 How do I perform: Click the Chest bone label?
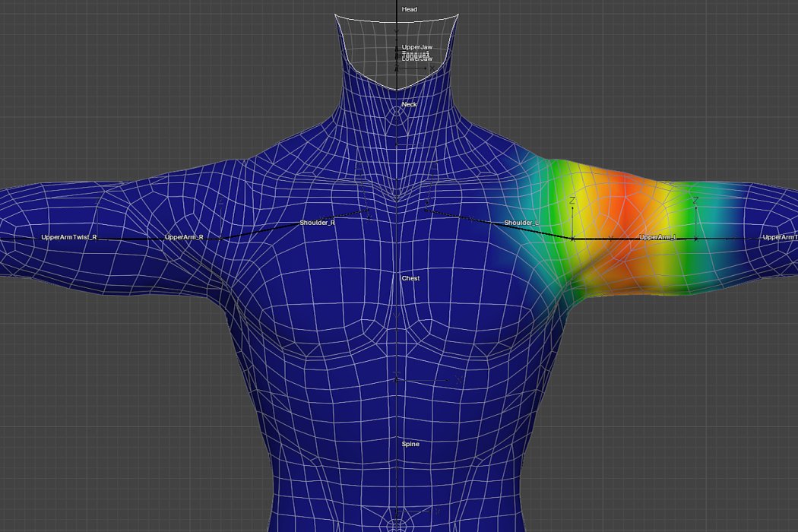[410, 278]
